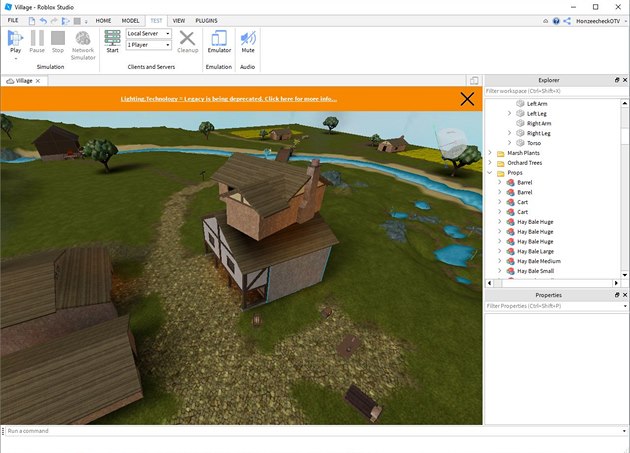Expand the Hay Bale Large model
The width and height of the screenshot is (630, 453).
500,251
